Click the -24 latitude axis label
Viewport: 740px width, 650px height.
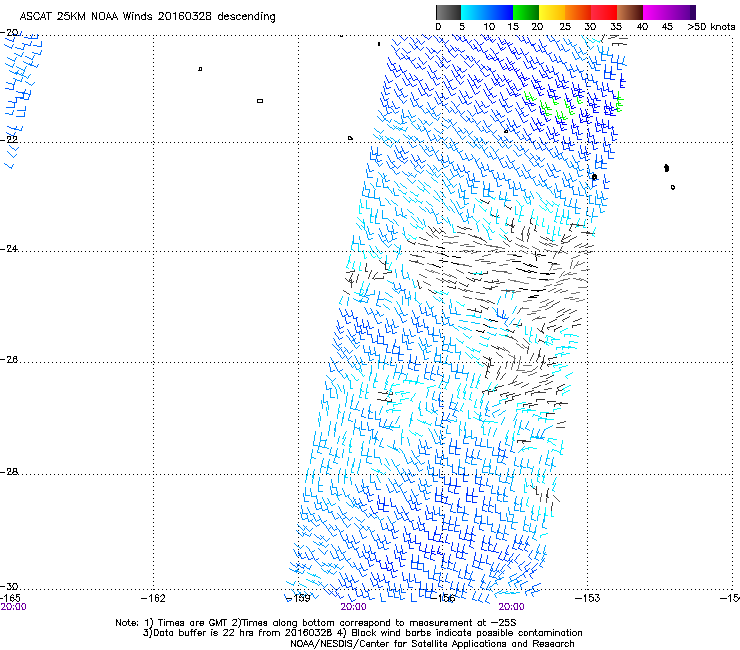[x=9, y=249]
